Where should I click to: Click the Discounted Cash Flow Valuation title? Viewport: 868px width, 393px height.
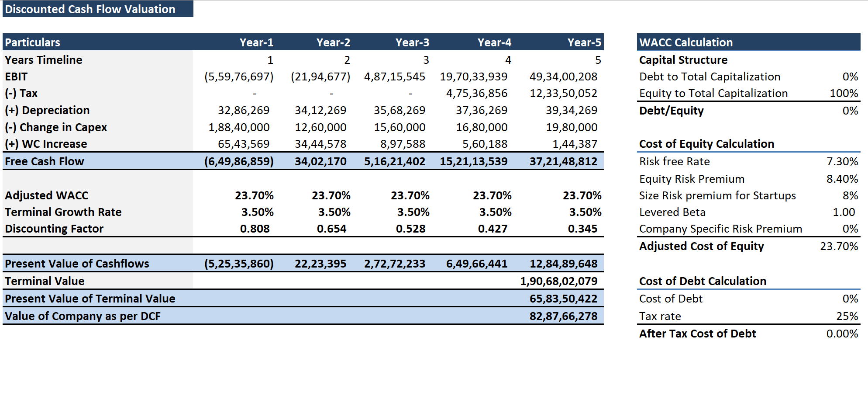[90, 9]
